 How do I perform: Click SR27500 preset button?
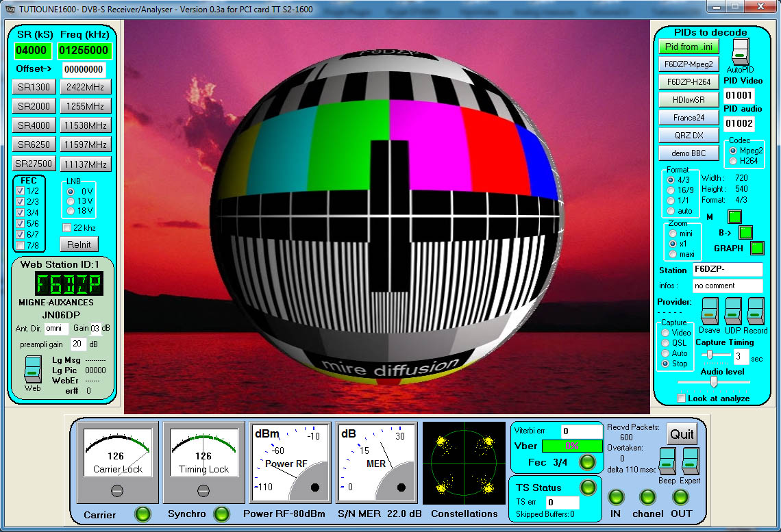point(34,164)
